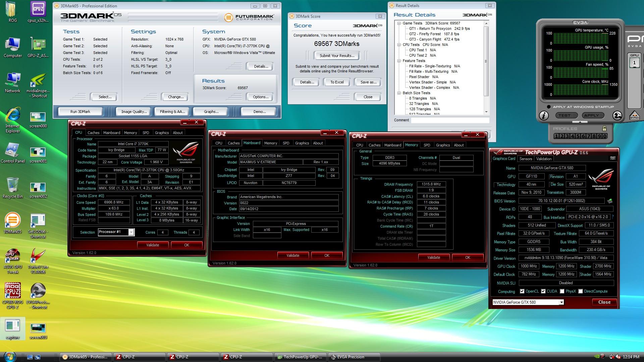Click Submit Your Results button
644x362 pixels.
coord(337,56)
